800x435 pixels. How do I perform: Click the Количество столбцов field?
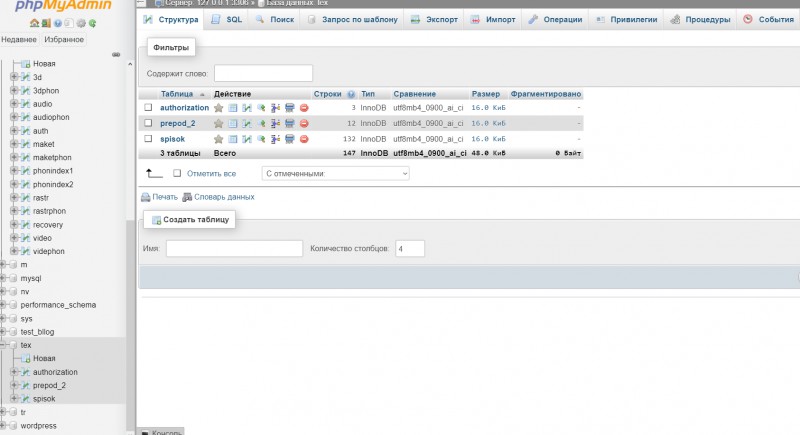pos(410,248)
